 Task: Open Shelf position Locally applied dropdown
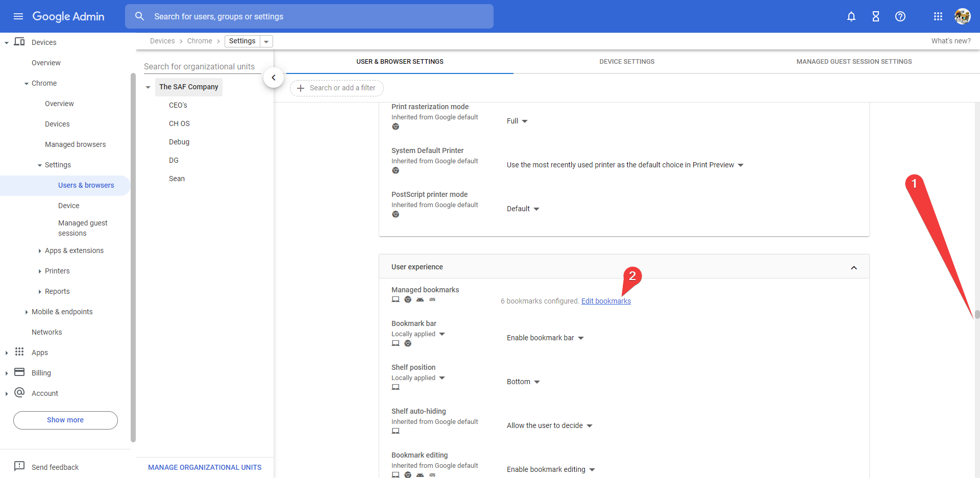tap(419, 378)
